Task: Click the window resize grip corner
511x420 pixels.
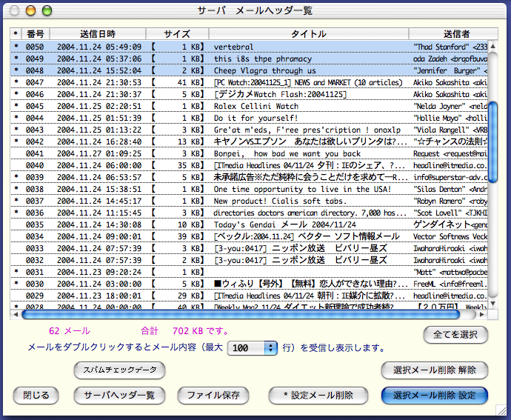Action: click(x=500, y=410)
